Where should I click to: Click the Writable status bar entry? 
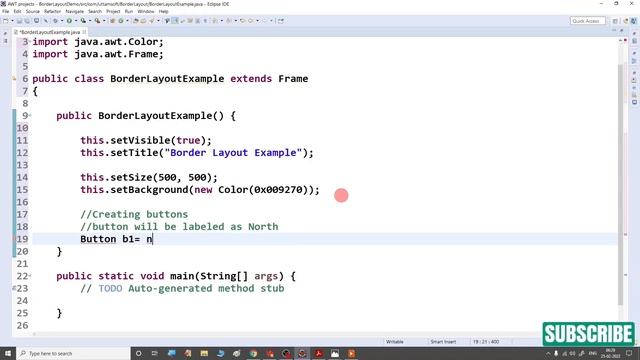click(x=395, y=342)
